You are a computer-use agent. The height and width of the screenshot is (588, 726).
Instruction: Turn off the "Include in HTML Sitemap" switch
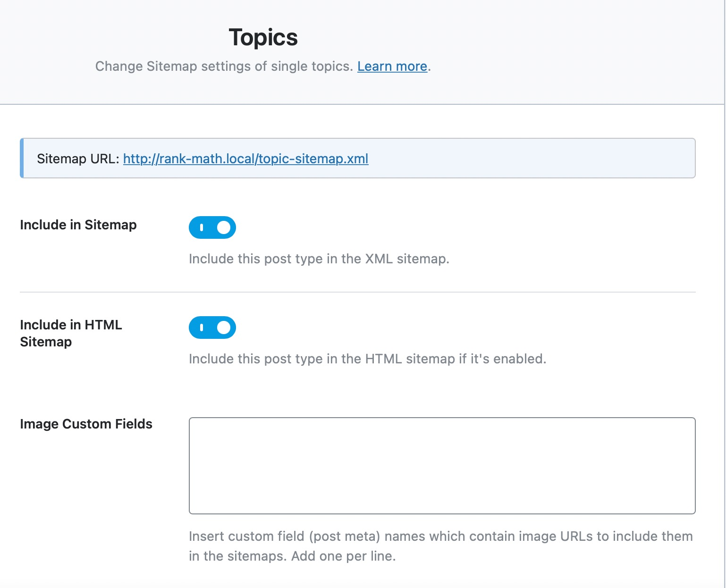click(x=212, y=328)
